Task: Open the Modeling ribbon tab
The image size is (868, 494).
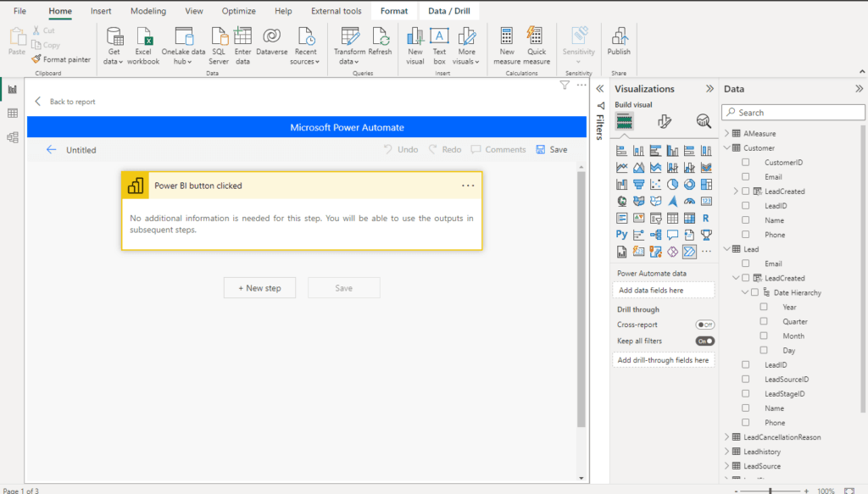Action: pyautogui.click(x=148, y=11)
